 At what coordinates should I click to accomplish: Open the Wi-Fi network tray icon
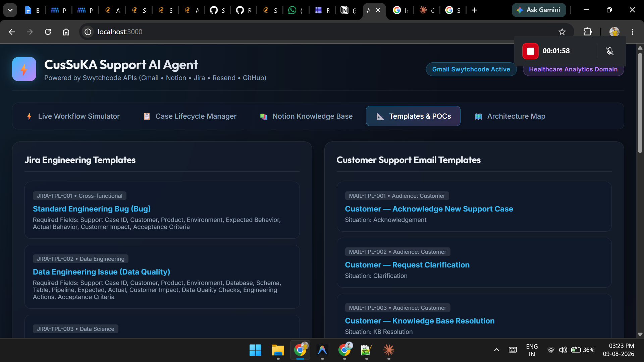click(x=551, y=350)
